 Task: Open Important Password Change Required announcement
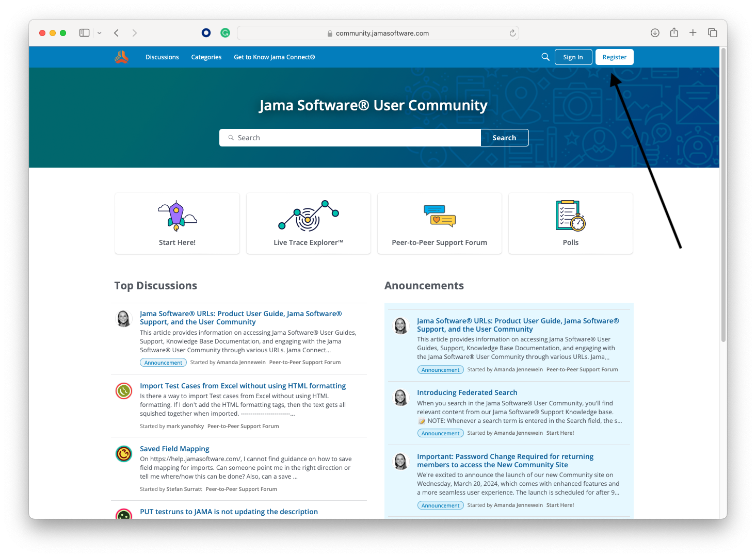(x=505, y=461)
